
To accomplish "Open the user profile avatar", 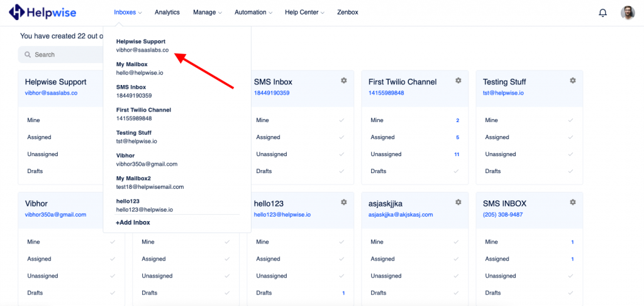I will [x=627, y=13].
